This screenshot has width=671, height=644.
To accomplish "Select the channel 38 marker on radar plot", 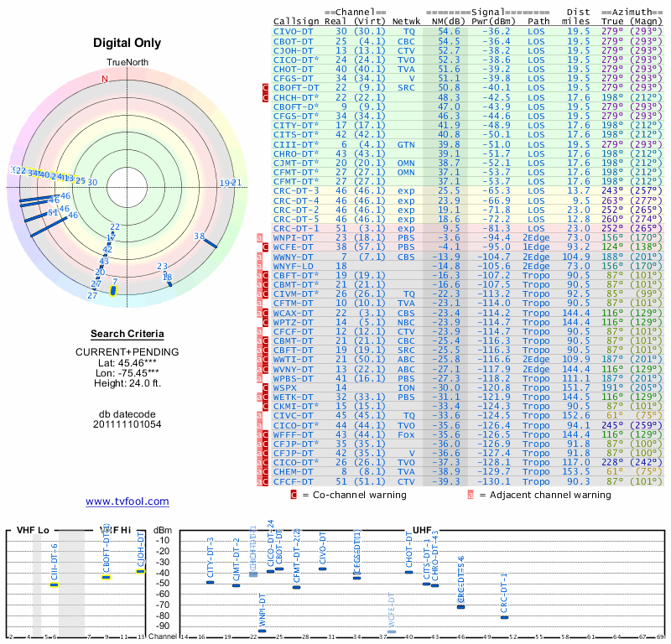I will point(210,243).
